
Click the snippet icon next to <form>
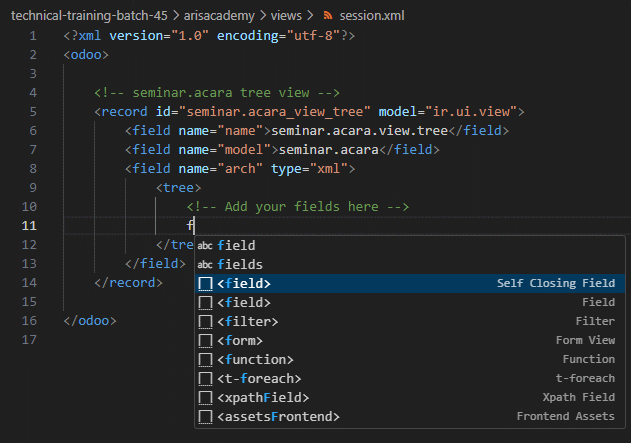coord(205,340)
